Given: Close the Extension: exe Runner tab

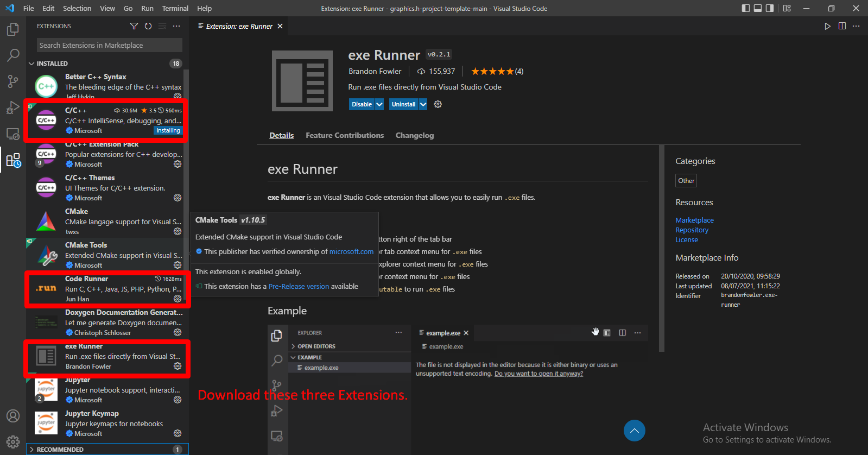Looking at the screenshot, I should point(280,26).
